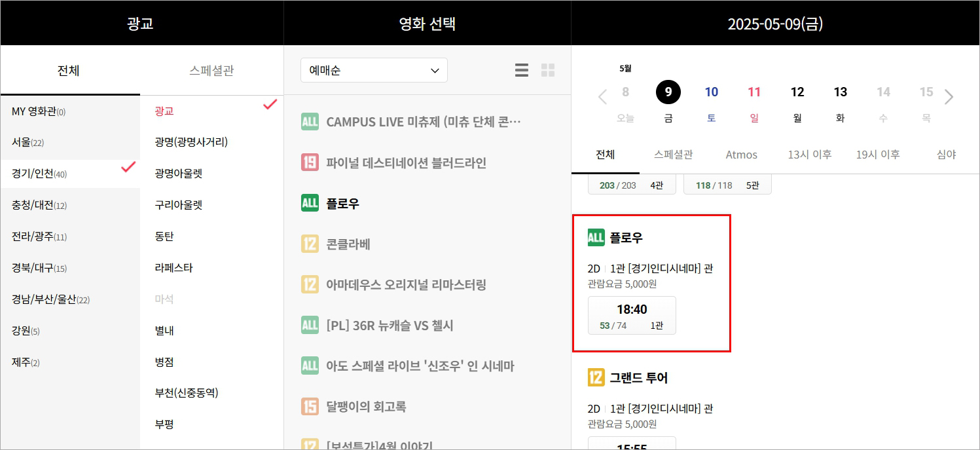
Task: Filter showtimes by 13시 이후
Action: click(x=810, y=155)
